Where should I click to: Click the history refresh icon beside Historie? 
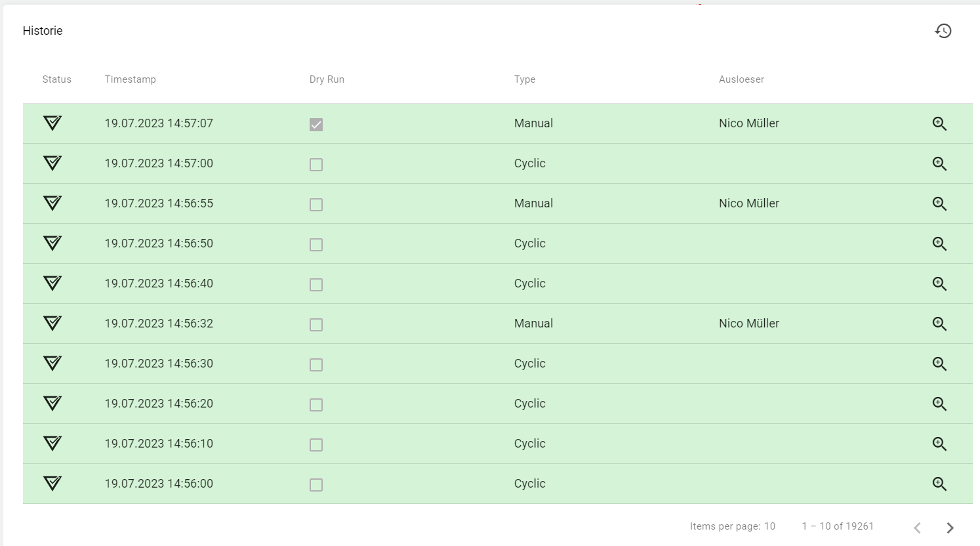point(943,31)
